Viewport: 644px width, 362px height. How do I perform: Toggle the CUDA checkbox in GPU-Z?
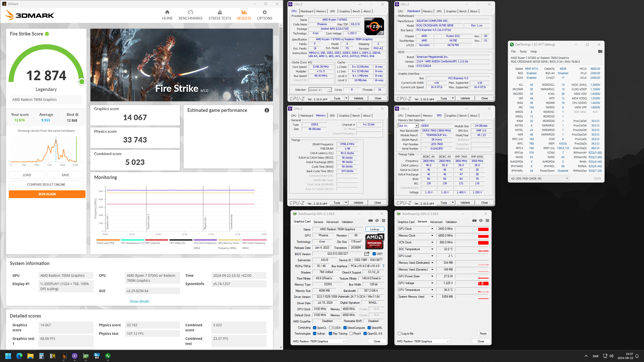tap(331, 328)
